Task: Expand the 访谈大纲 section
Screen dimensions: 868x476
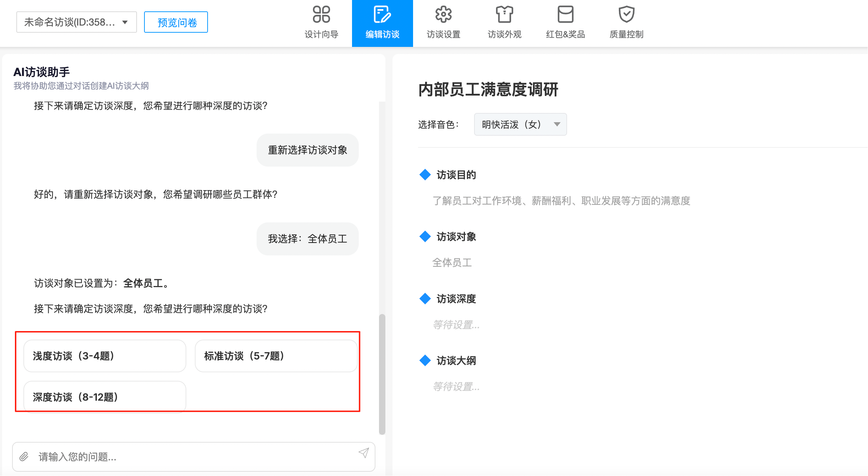Action: click(456, 361)
